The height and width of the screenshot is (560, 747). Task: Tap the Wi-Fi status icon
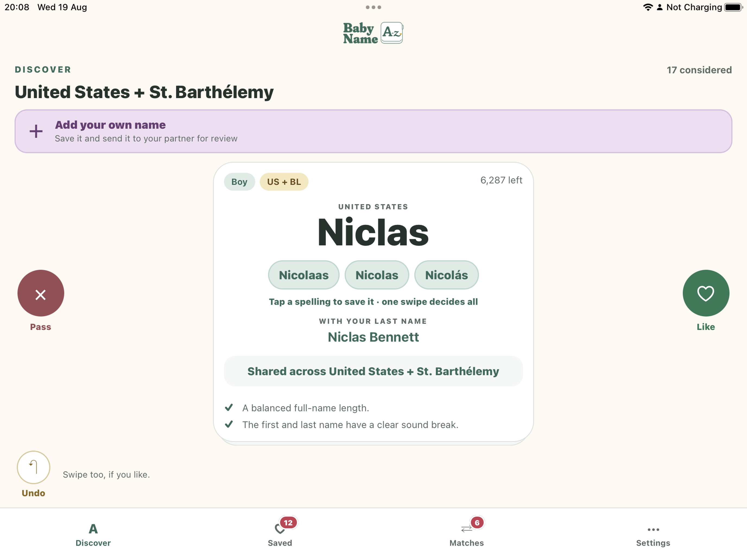pyautogui.click(x=648, y=7)
